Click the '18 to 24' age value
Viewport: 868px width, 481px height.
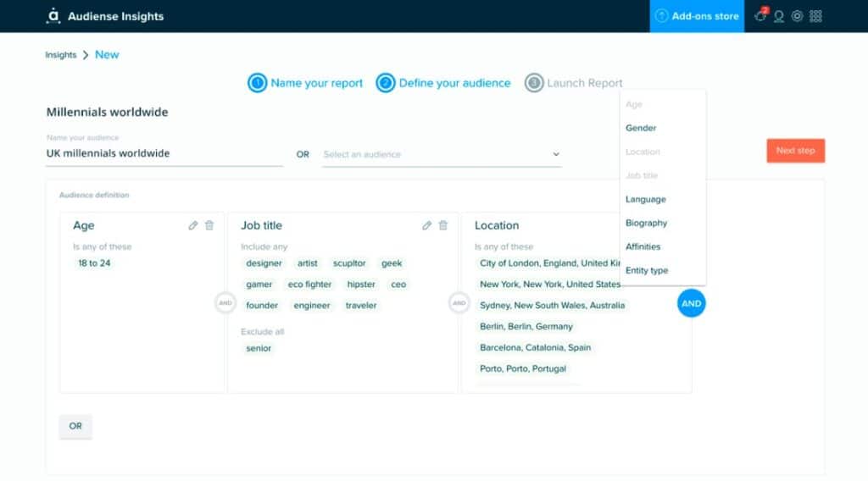[x=94, y=263]
